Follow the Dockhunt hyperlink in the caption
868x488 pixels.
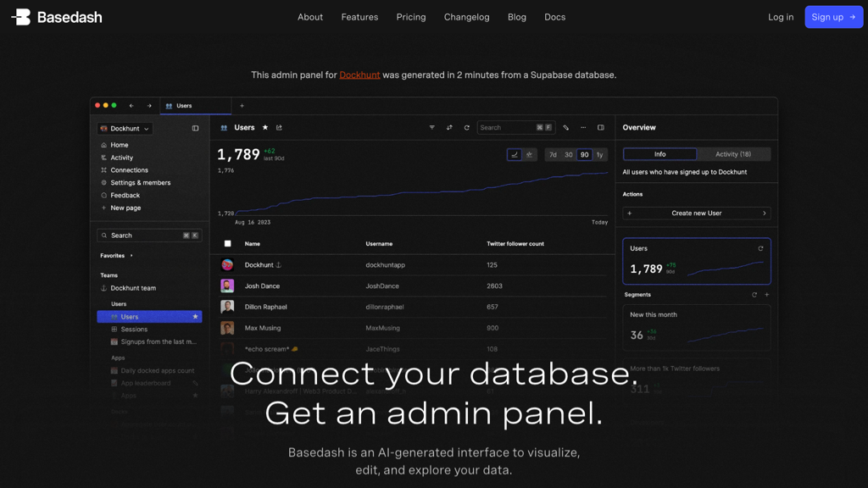[359, 75]
